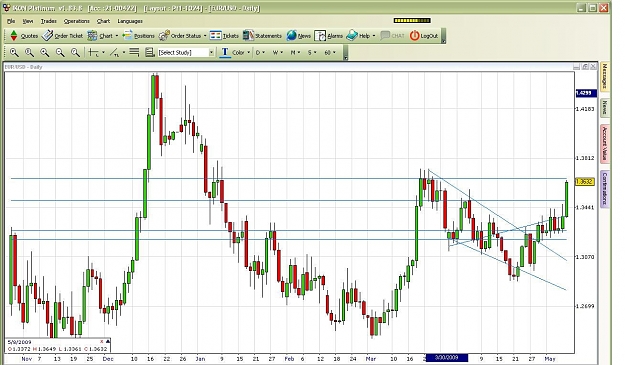
Task: Click the second magnifier zoom icon
Action: [29, 52]
